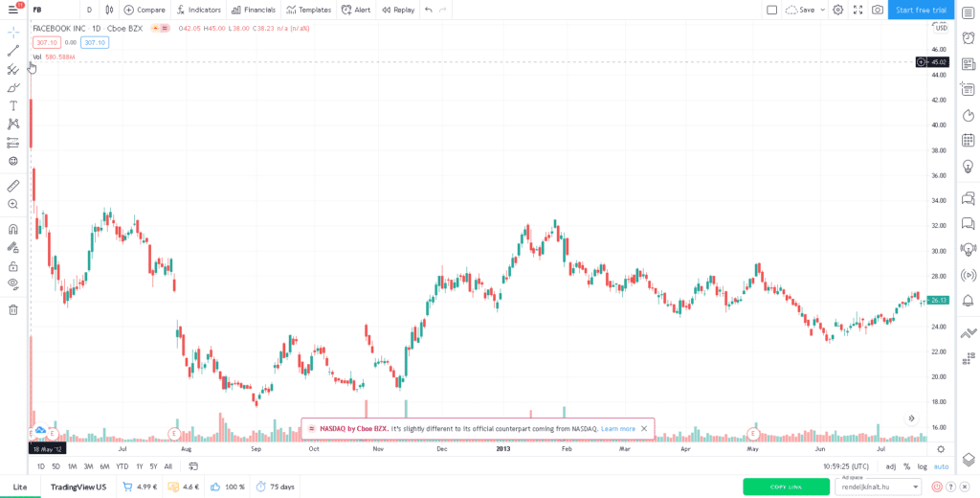The image size is (980, 498).
Task: Open chart settings gear icon
Action: pyautogui.click(x=838, y=10)
